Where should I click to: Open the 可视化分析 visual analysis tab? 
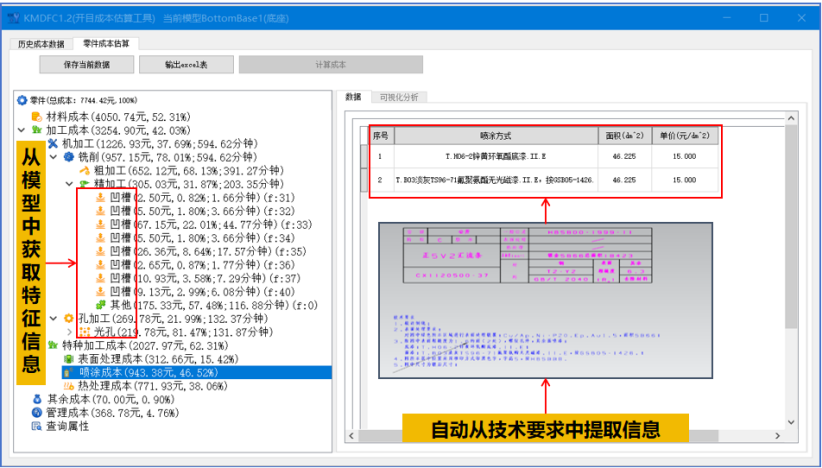(398, 97)
